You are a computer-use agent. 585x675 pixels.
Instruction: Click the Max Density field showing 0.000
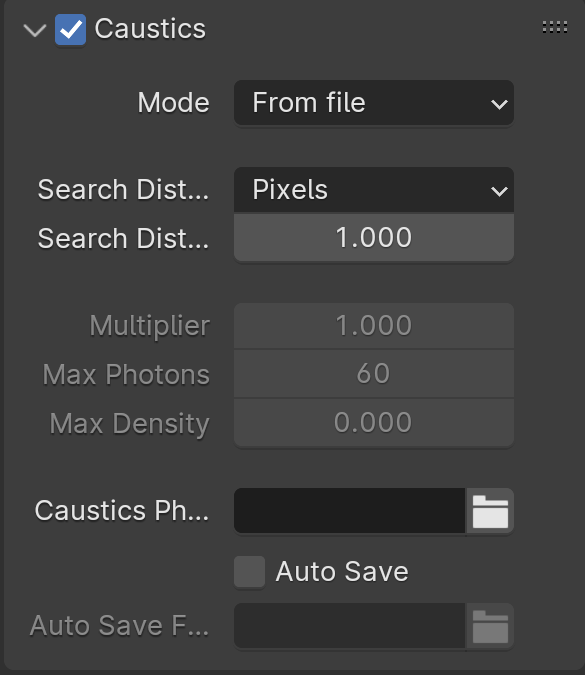pos(374,423)
